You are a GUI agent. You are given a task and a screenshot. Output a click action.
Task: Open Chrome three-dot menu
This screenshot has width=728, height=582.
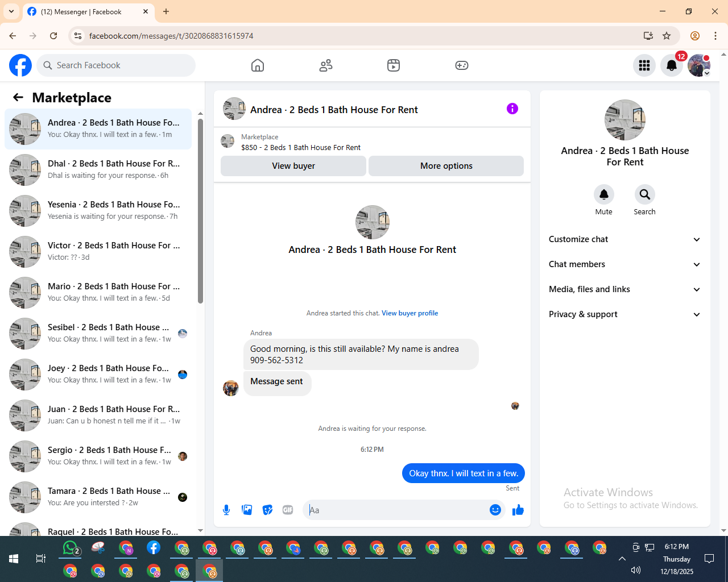point(715,36)
